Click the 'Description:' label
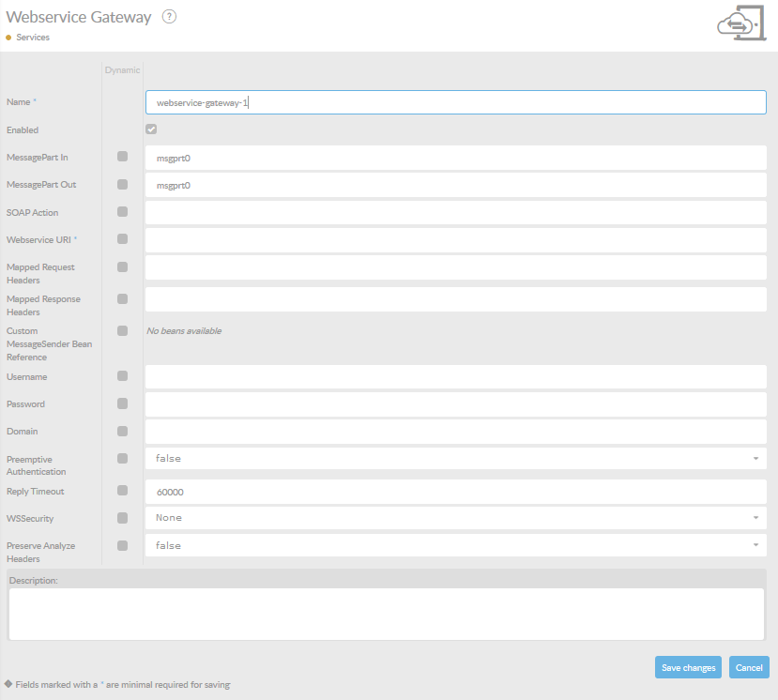This screenshot has height=700, width=778. tap(33, 581)
